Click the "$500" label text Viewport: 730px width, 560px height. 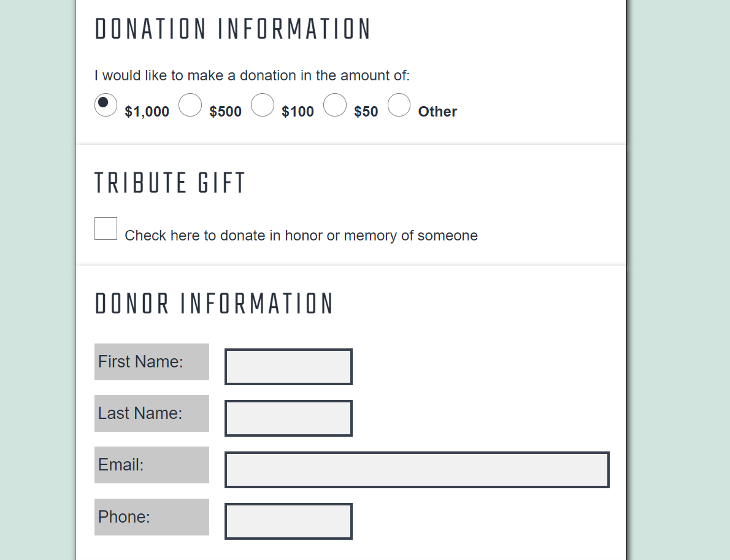(x=225, y=112)
